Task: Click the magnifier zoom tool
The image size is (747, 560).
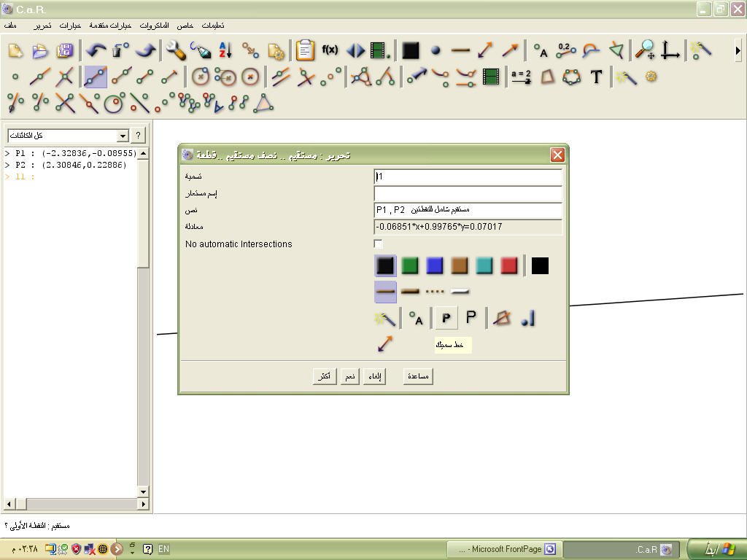Action: [645, 50]
